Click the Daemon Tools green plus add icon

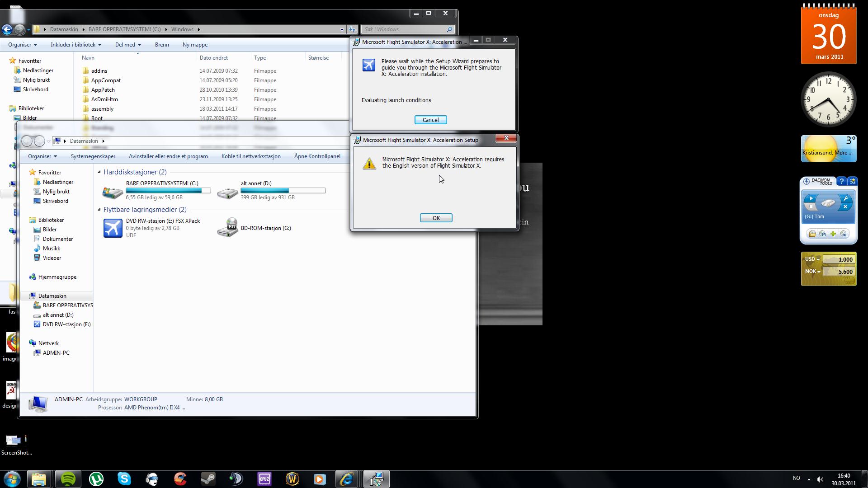coord(833,234)
